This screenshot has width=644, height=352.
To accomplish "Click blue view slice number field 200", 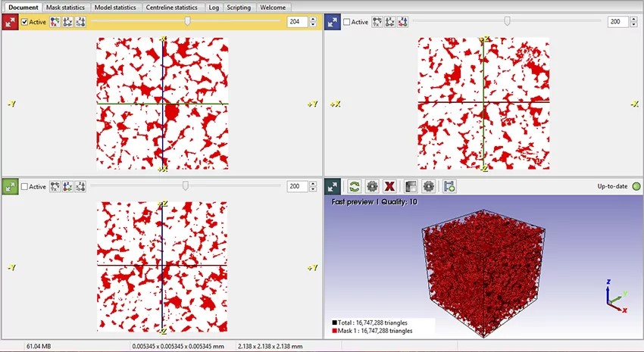I will [x=617, y=22].
